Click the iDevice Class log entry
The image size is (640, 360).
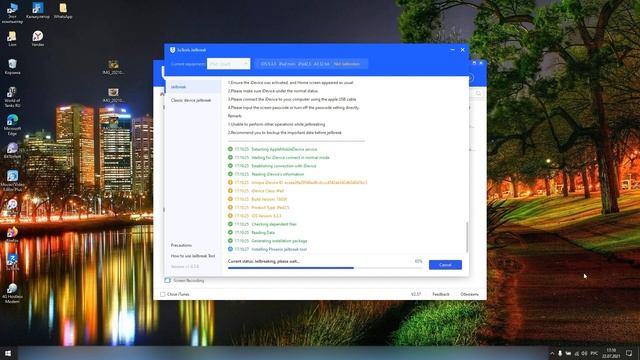point(256,191)
